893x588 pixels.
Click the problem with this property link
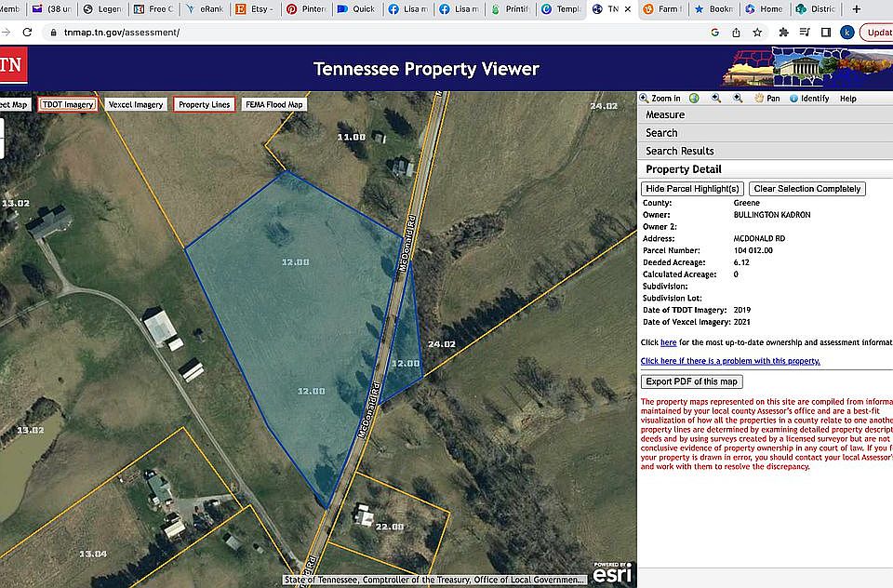pos(730,361)
